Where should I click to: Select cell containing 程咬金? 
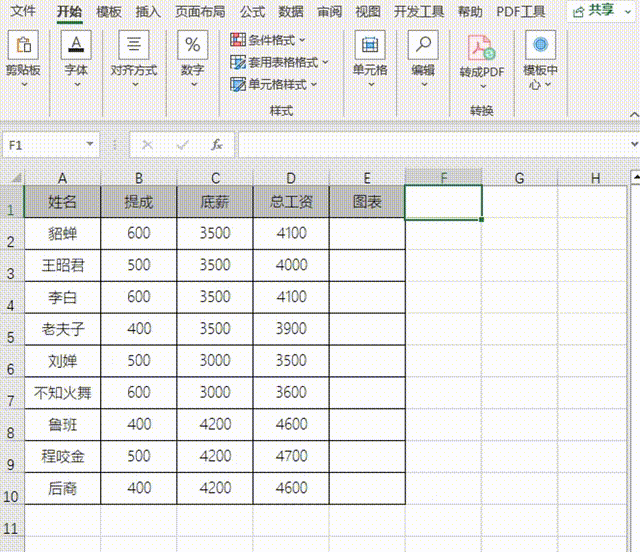[62, 456]
